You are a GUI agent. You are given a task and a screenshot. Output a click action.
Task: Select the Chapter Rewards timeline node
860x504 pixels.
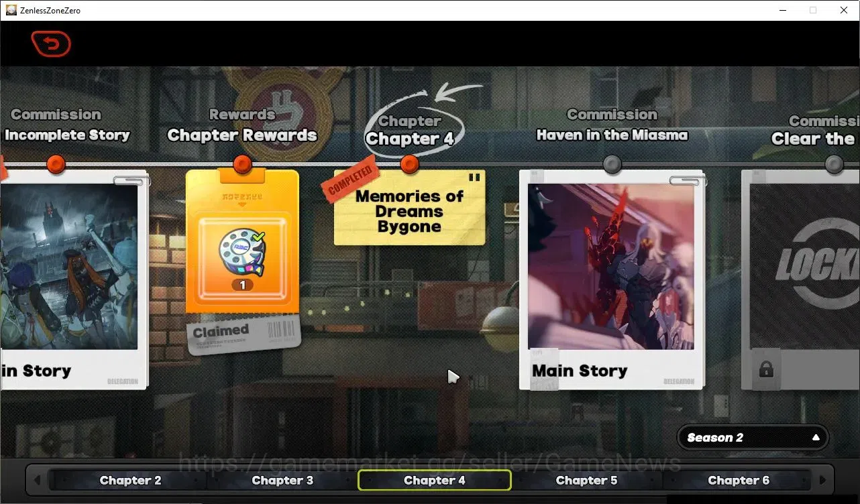242,164
